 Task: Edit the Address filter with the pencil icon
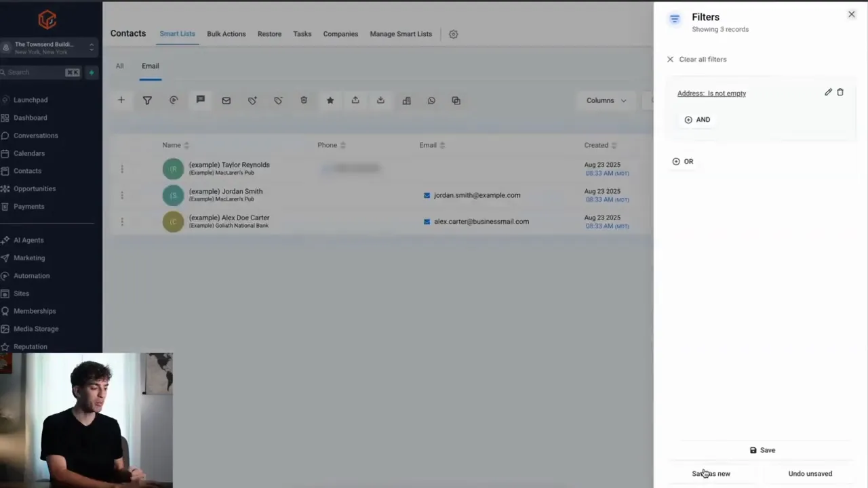(x=828, y=92)
